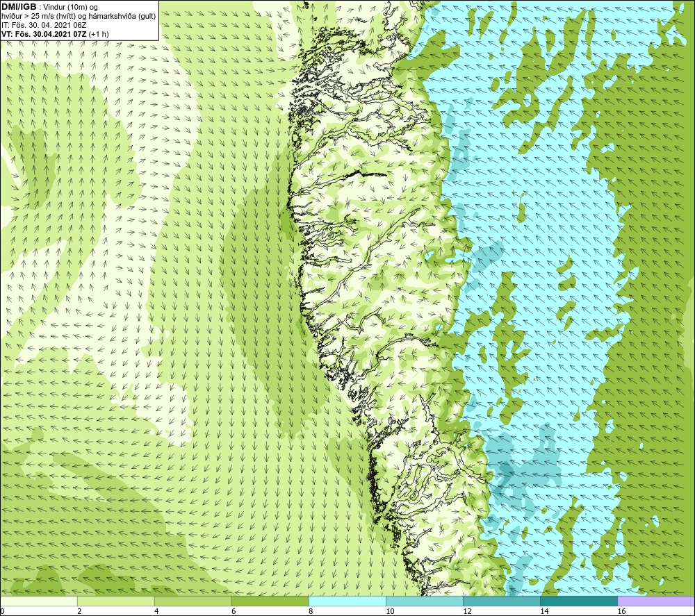Screen dimensions: 695x616
Task: Click the 8–10 m/s light cyan legend swatch
Action: (x=347, y=601)
